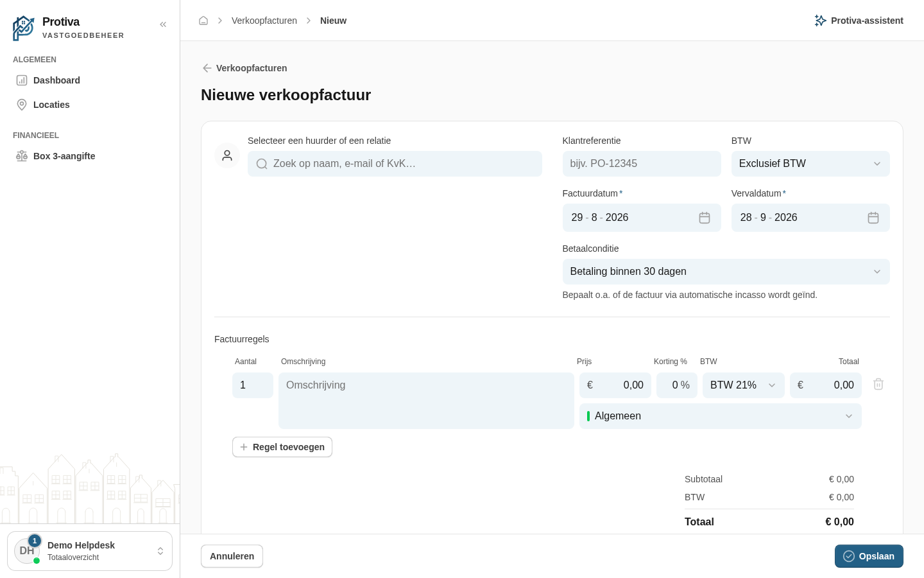This screenshot has height=578, width=924.
Task: Click the bold Totaal € 0,00 amount
Action: point(839,521)
